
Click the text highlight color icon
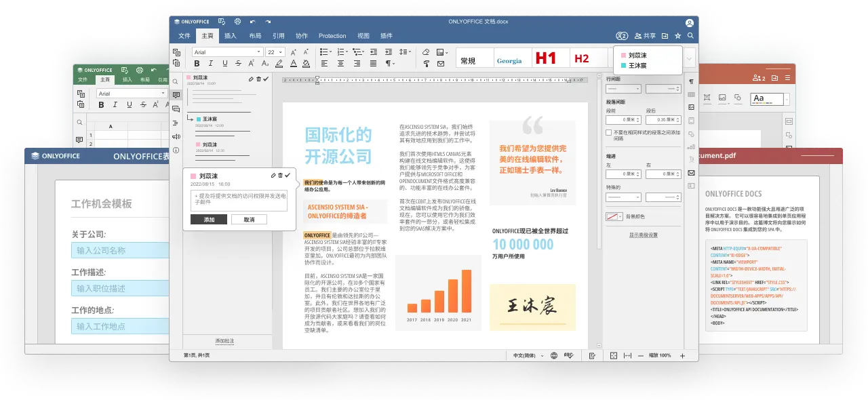(x=279, y=64)
